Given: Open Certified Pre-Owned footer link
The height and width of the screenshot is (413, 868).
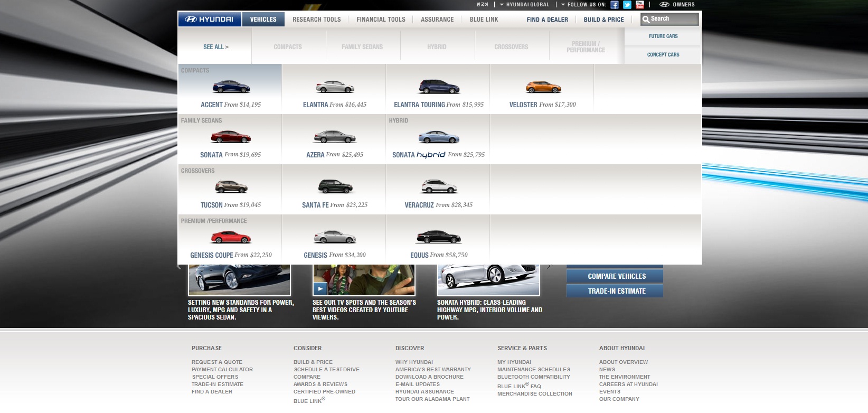Looking at the screenshot, I should point(324,392).
